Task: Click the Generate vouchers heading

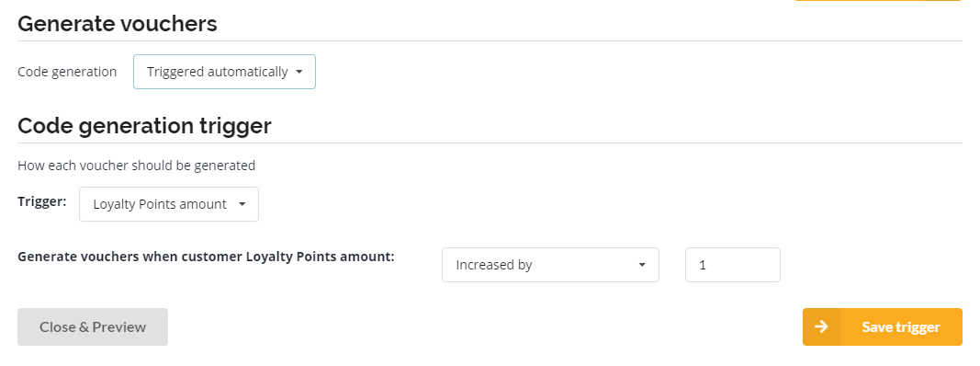Action: click(x=118, y=23)
